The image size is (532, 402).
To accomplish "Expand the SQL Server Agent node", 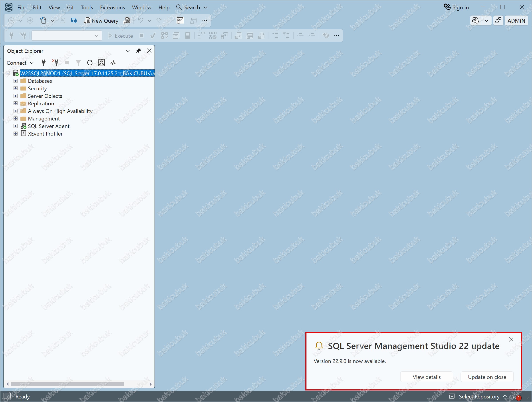I will click(x=15, y=126).
